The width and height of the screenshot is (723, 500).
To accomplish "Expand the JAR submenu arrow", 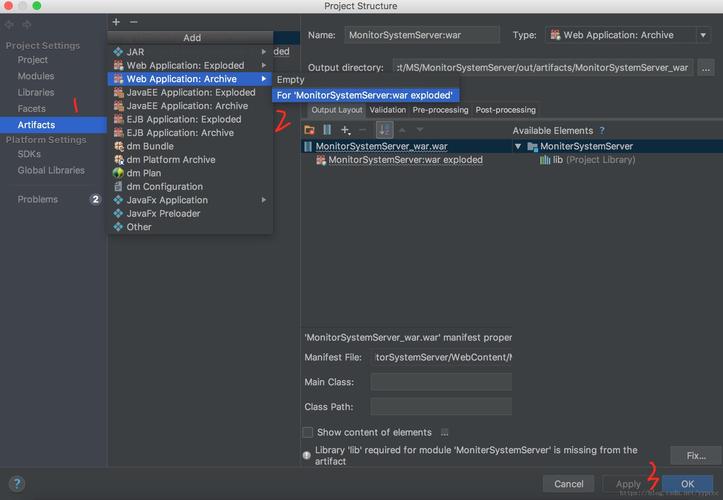I will [x=264, y=52].
